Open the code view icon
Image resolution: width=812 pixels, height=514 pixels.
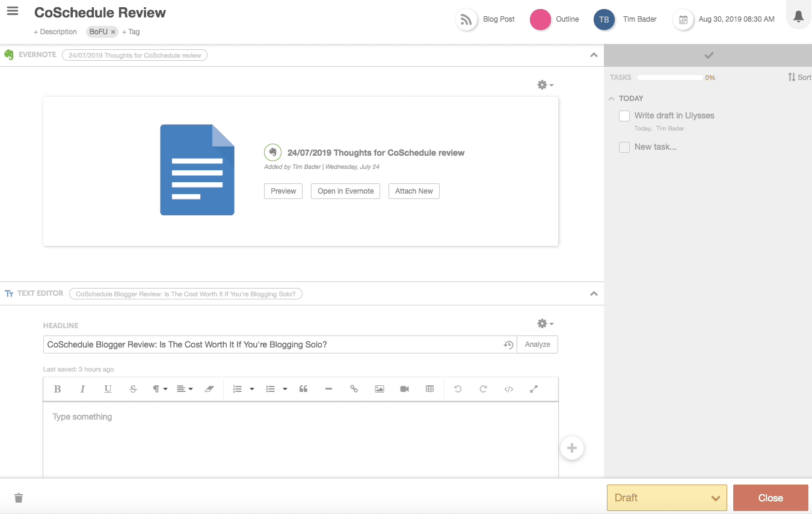(508, 389)
